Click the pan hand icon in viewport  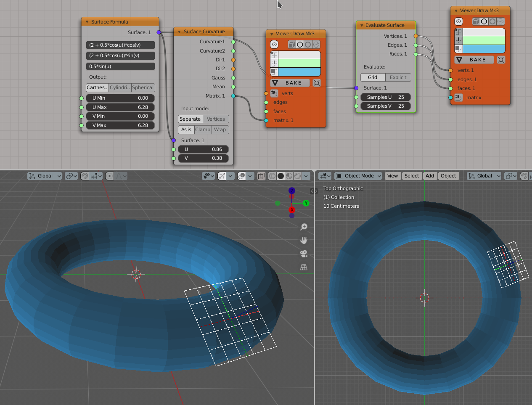point(304,241)
